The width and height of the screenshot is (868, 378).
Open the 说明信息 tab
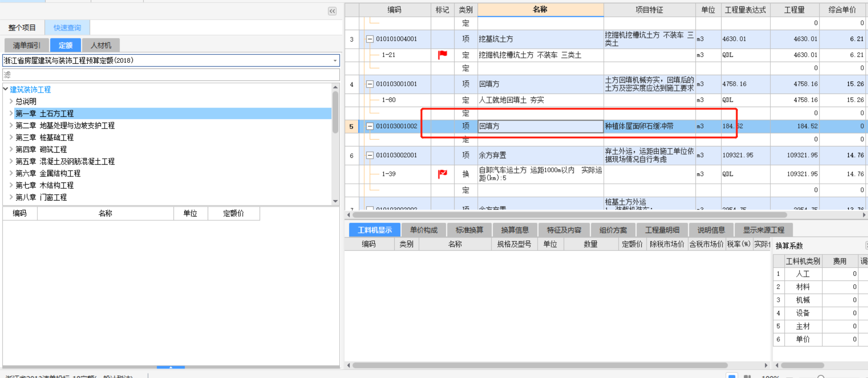pyautogui.click(x=711, y=230)
